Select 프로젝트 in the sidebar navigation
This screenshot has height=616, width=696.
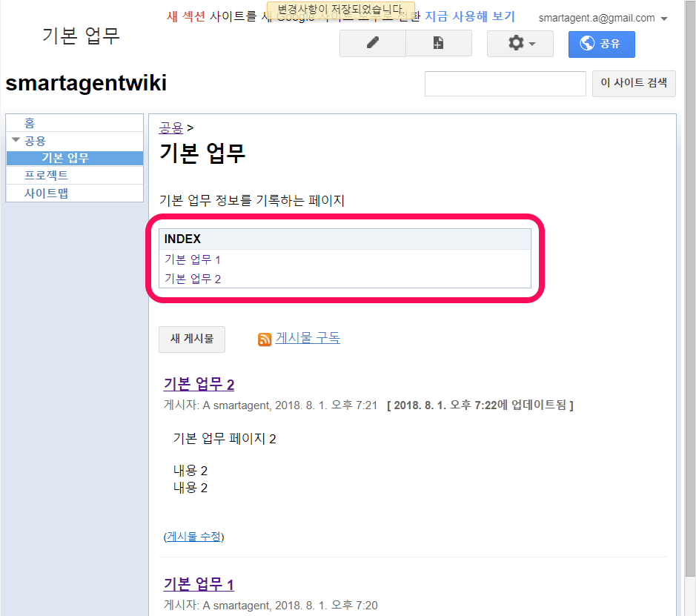coord(46,175)
